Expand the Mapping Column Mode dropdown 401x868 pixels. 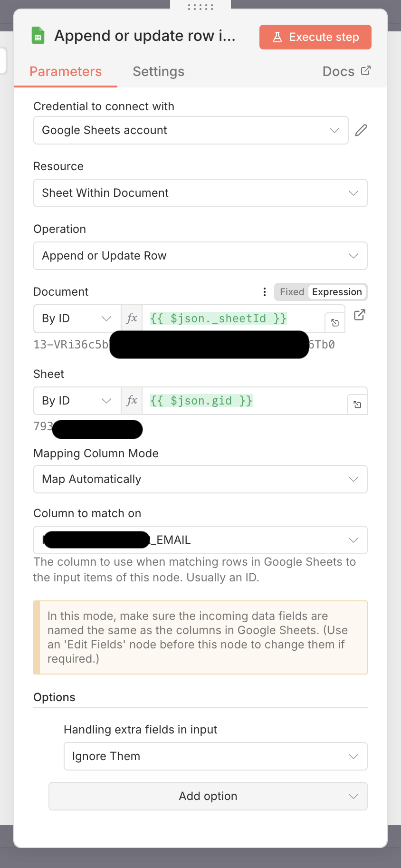pos(200,479)
